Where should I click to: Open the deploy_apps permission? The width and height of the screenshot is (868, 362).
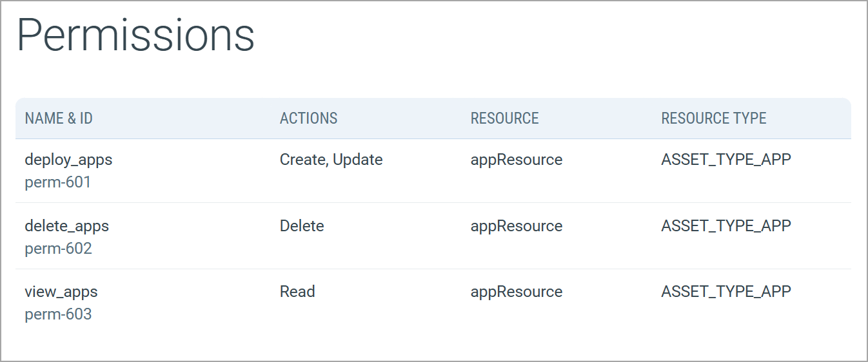click(68, 160)
